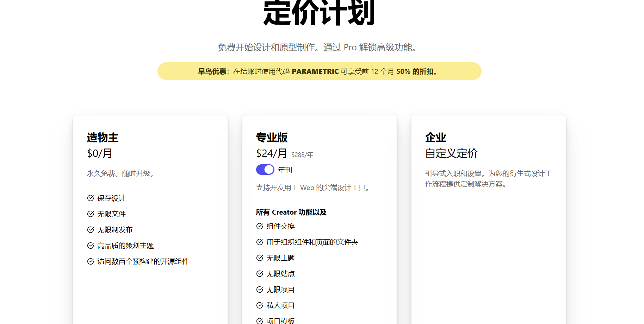Click the 私人项目 feature text

click(280, 305)
